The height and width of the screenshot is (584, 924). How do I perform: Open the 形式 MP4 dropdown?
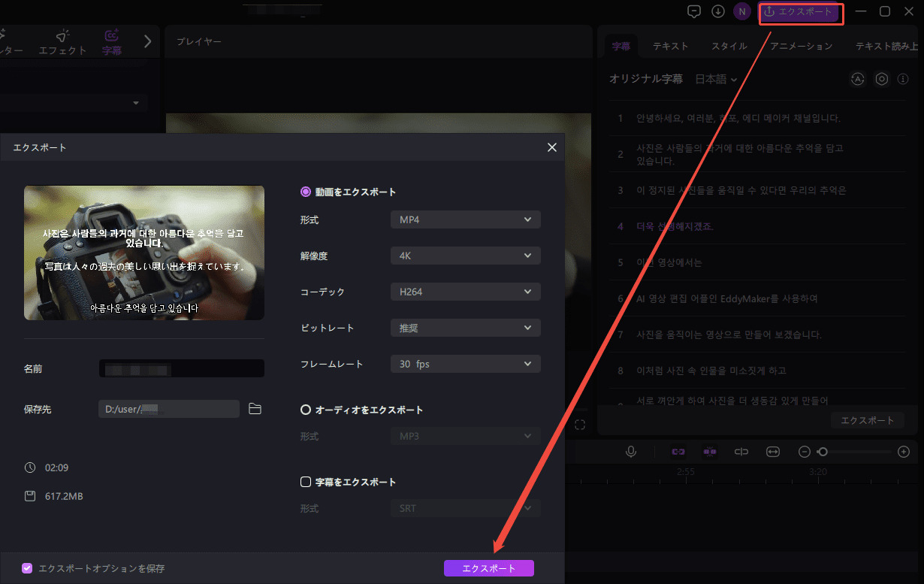click(x=465, y=219)
